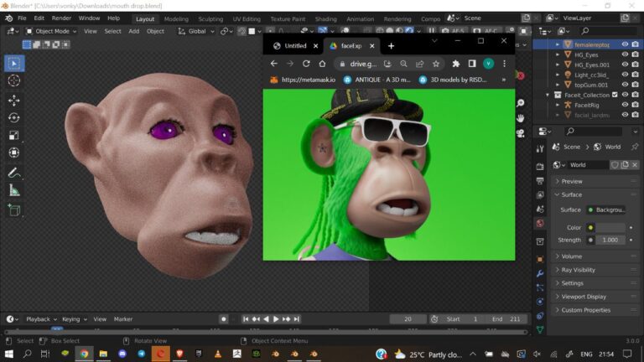Uncheck the Faceit_Collection exclude checkbox
The image size is (644, 362).
coord(615,95)
